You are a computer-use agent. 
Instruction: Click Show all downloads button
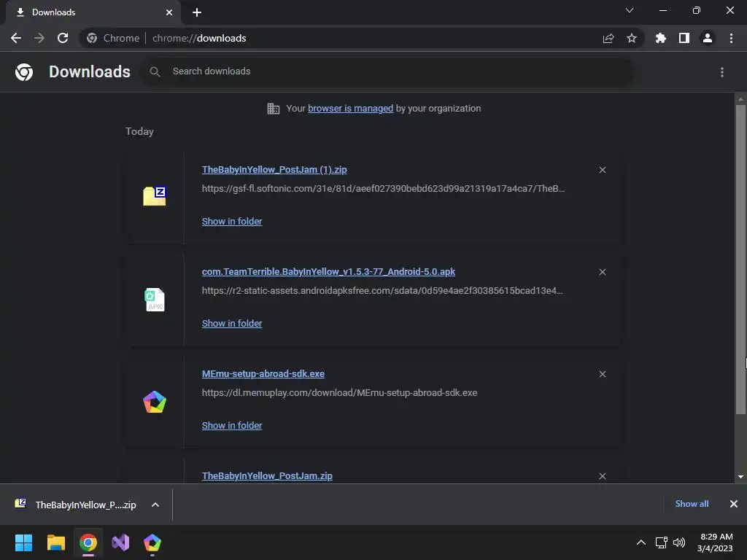click(x=692, y=504)
